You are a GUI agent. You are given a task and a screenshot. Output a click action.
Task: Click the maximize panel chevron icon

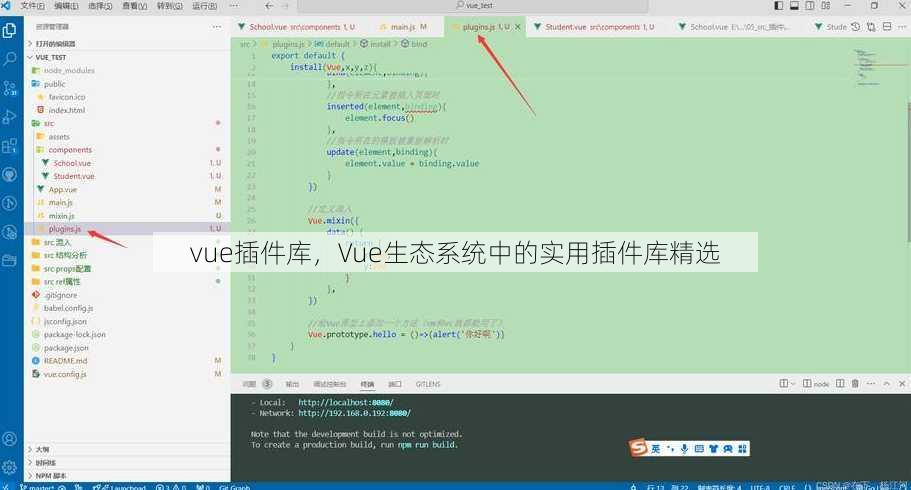pyautogui.click(x=887, y=384)
